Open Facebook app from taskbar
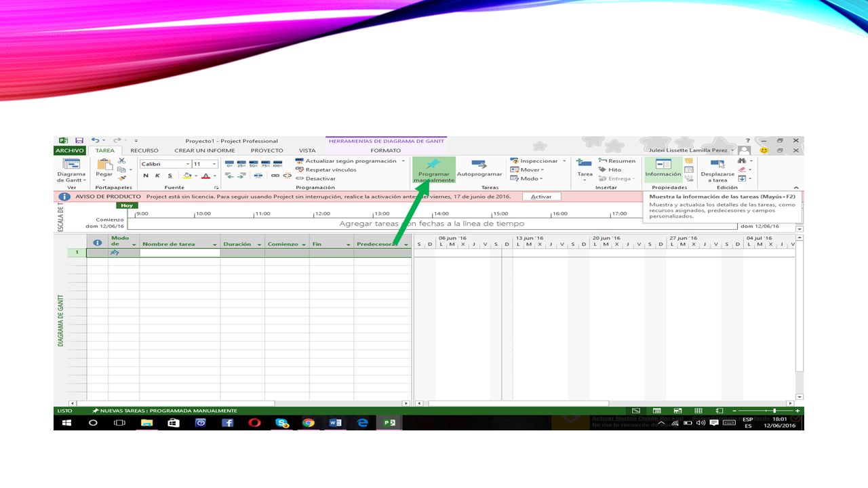 [227, 422]
